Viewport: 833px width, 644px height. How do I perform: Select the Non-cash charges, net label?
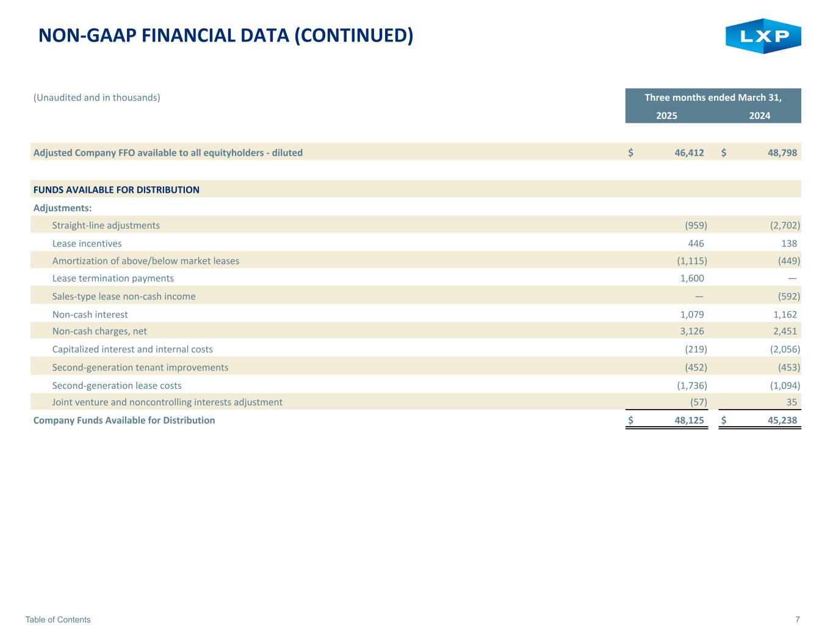pos(99,331)
